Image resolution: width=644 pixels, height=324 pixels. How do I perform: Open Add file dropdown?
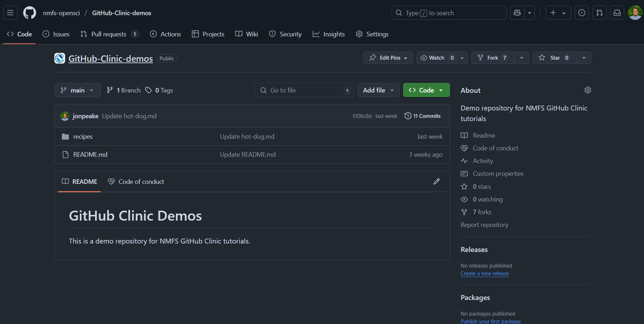[378, 90]
